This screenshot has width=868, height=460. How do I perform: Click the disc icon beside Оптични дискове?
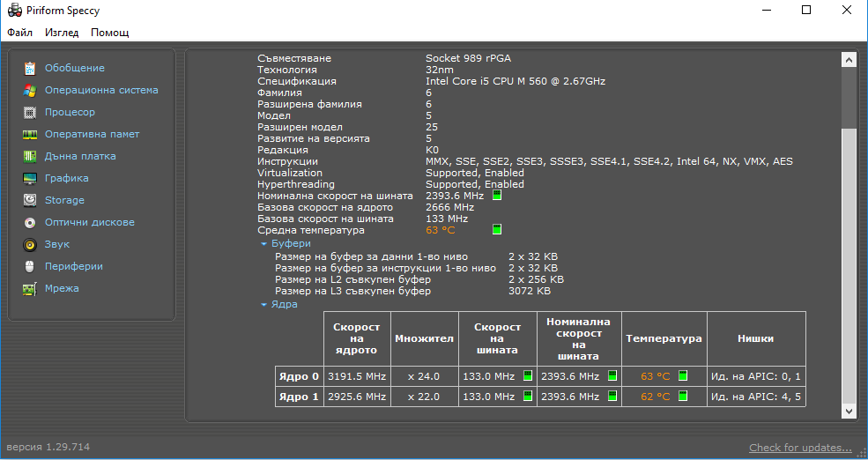click(30, 223)
